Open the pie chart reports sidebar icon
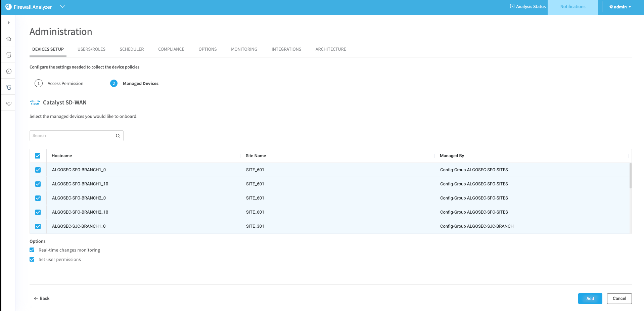This screenshot has height=311, width=644. (9, 71)
